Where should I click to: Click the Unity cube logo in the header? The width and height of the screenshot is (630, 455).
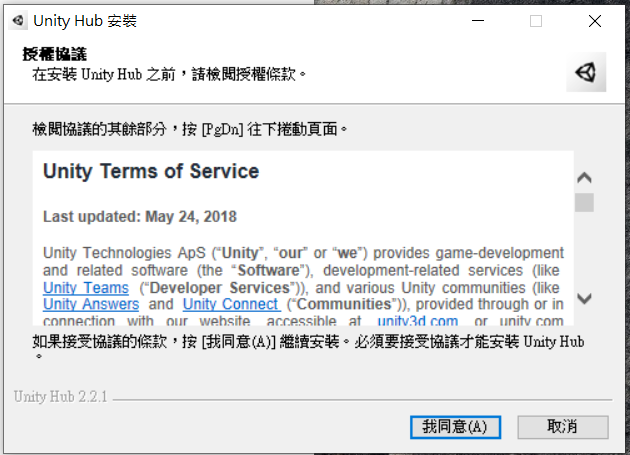586,72
